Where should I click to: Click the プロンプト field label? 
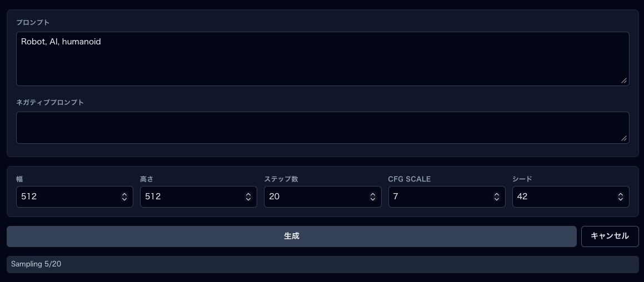point(33,23)
